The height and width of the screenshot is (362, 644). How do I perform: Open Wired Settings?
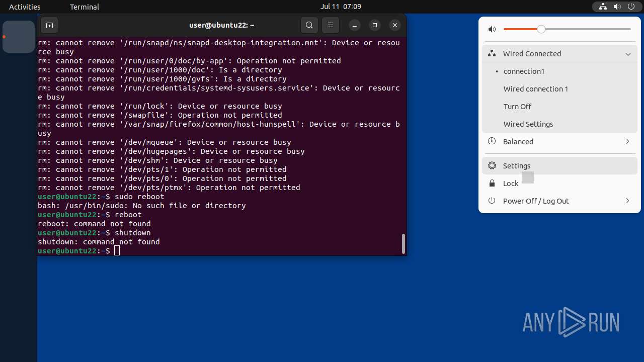pyautogui.click(x=559, y=124)
